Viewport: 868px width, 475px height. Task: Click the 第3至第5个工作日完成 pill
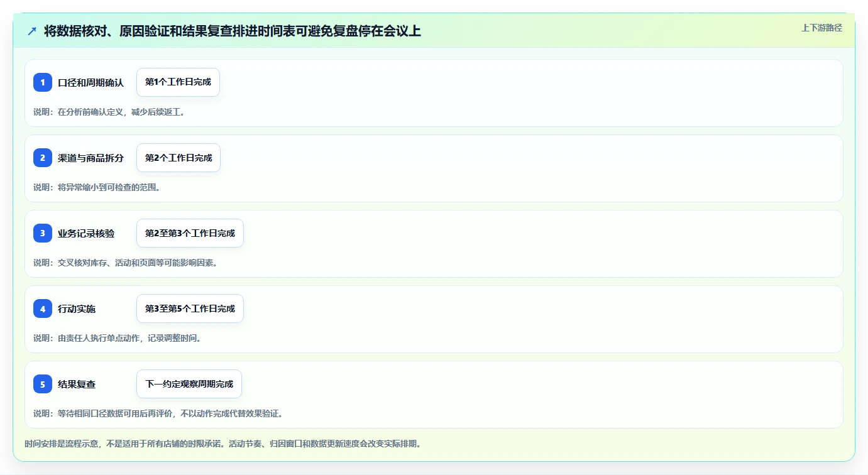click(x=190, y=308)
